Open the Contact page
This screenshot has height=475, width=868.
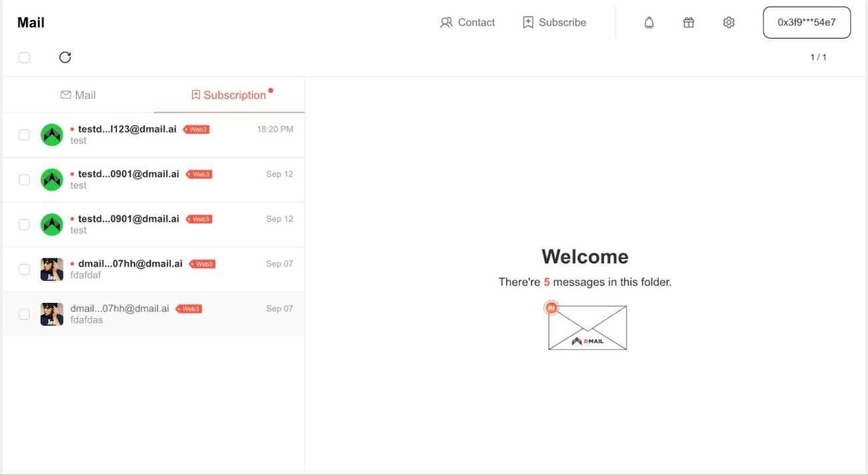coord(467,23)
